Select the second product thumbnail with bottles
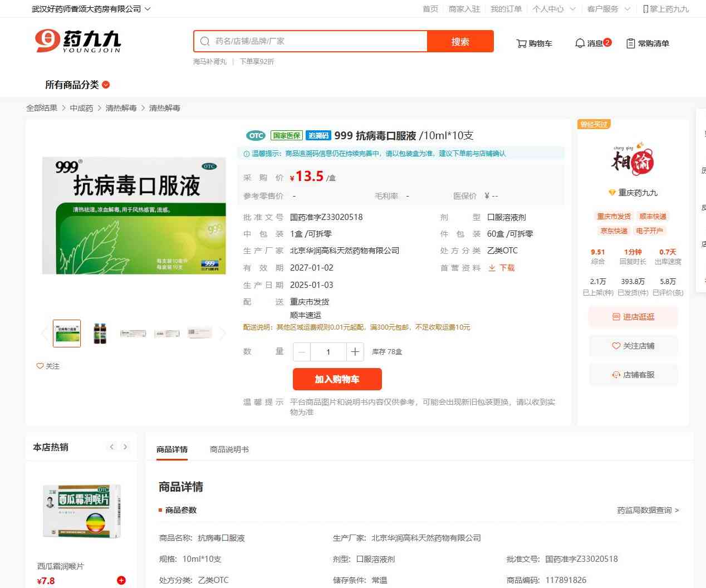 100,334
